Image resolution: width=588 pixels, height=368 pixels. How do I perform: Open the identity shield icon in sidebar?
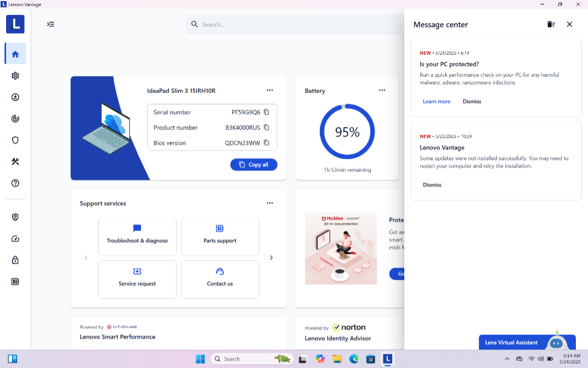click(x=15, y=217)
